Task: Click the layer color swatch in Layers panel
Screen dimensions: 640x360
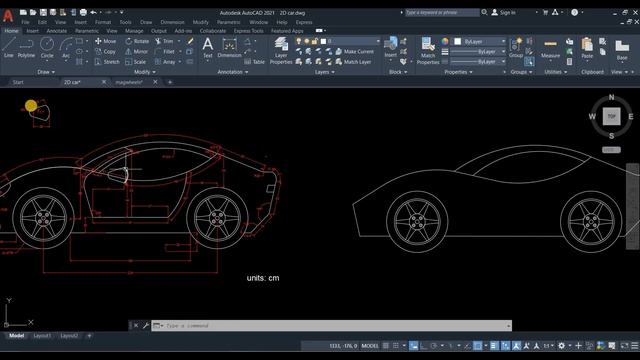Action: (323, 41)
